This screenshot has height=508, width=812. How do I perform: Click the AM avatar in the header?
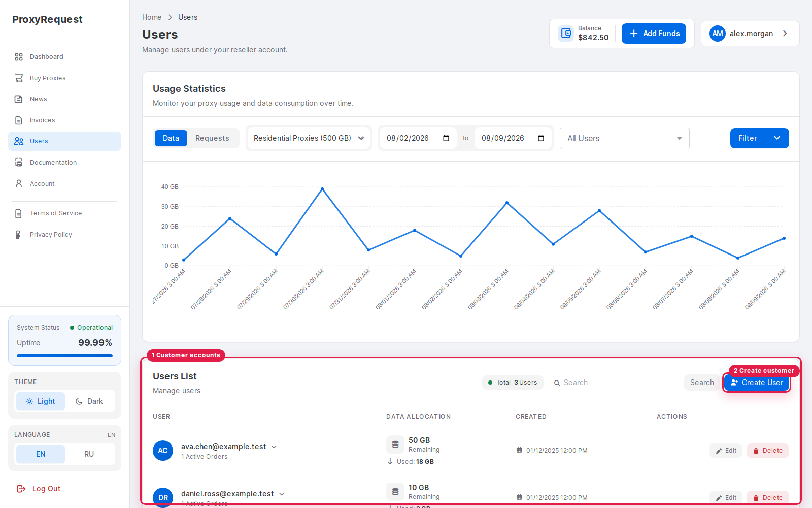point(718,34)
